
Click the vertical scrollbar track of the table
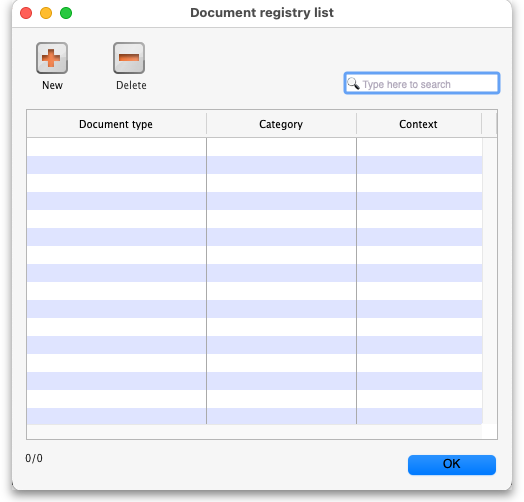[x=490, y=281]
